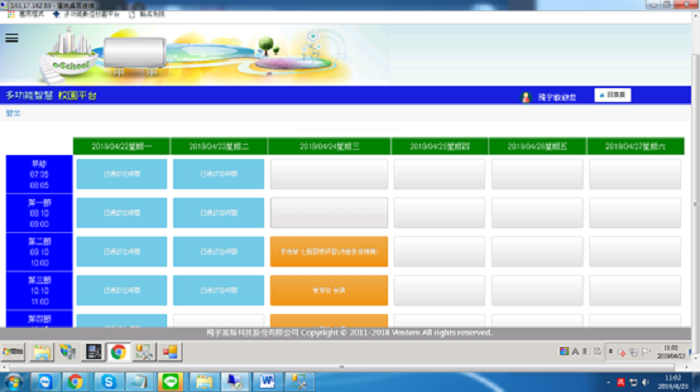This screenshot has width=700, height=392.
Task: Choose Friday's empty slot in 07:35 row
Action: point(538,174)
